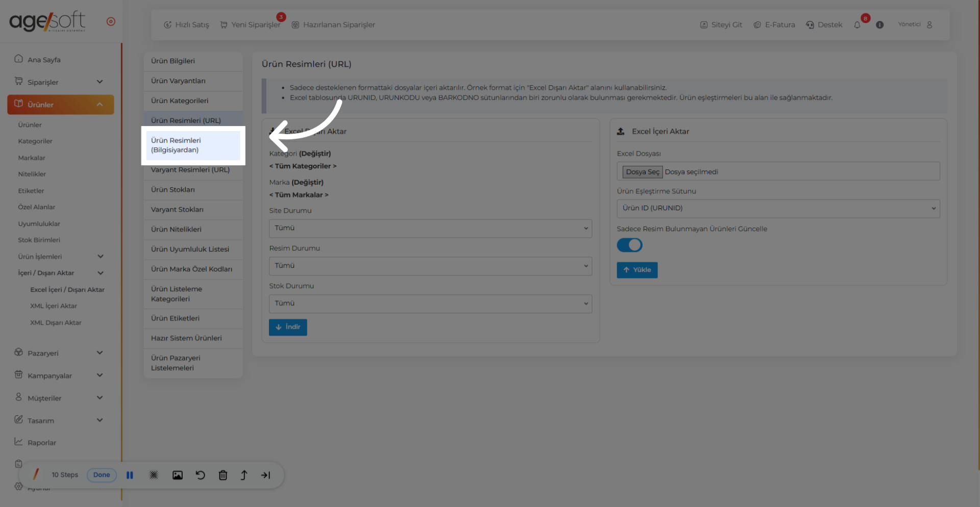This screenshot has height=507, width=980.
Task: Select Hazır Sistem Ürünleri tab
Action: (193, 338)
